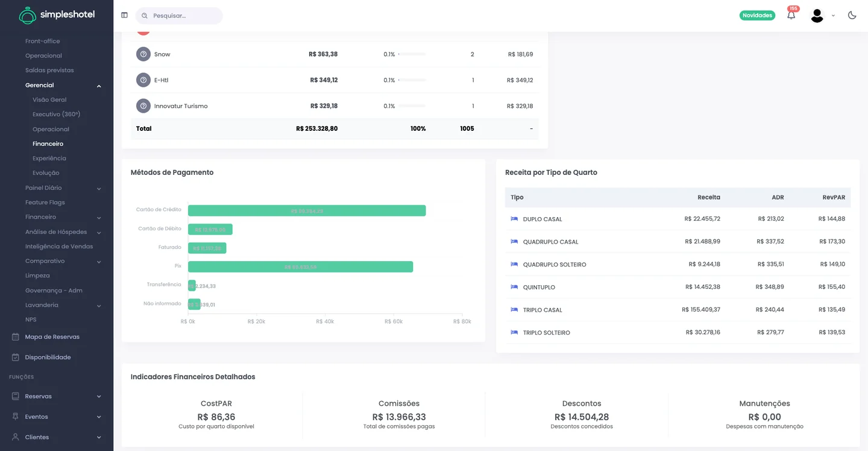Open Executivo (360°) page
This screenshot has height=451, width=868.
point(56,115)
